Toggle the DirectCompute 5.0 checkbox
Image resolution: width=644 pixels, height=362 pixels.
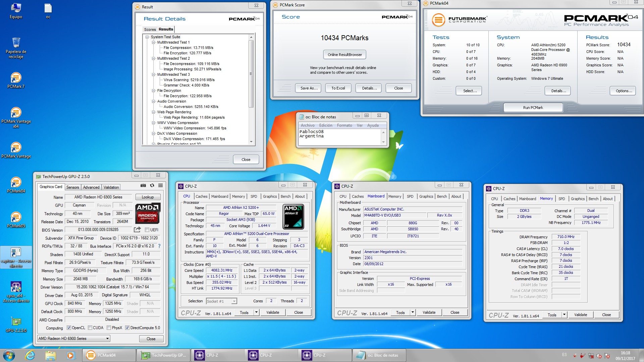tap(127, 328)
